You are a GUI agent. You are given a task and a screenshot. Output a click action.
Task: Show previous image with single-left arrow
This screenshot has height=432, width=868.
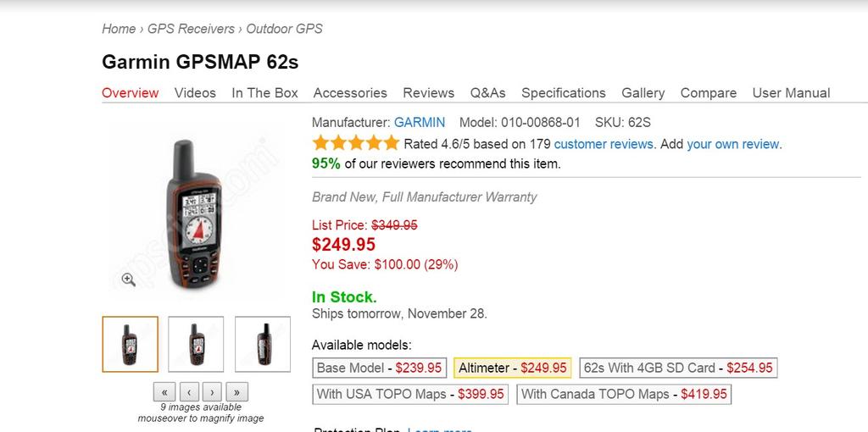pos(188,392)
